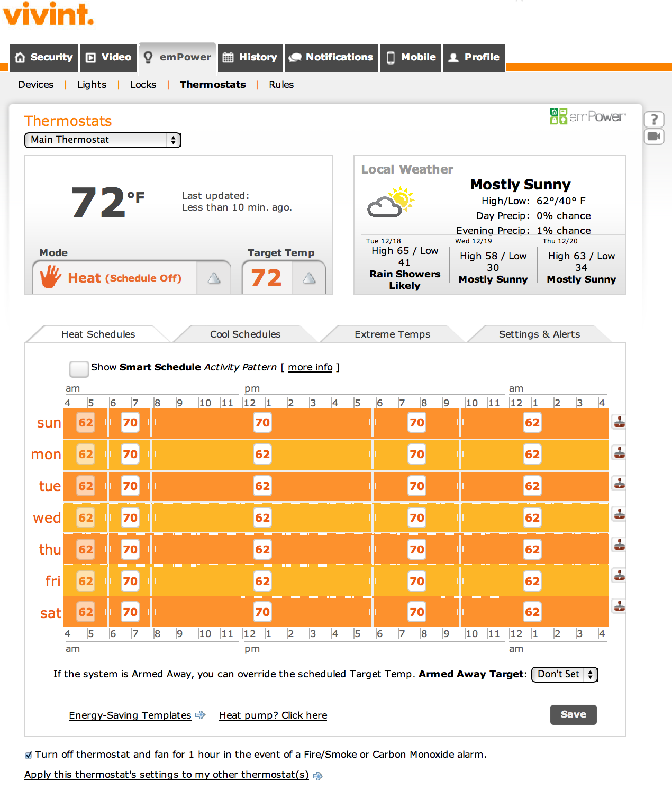Click the stamp icon for Saturday row
This screenshot has width=672, height=799.
(x=619, y=606)
